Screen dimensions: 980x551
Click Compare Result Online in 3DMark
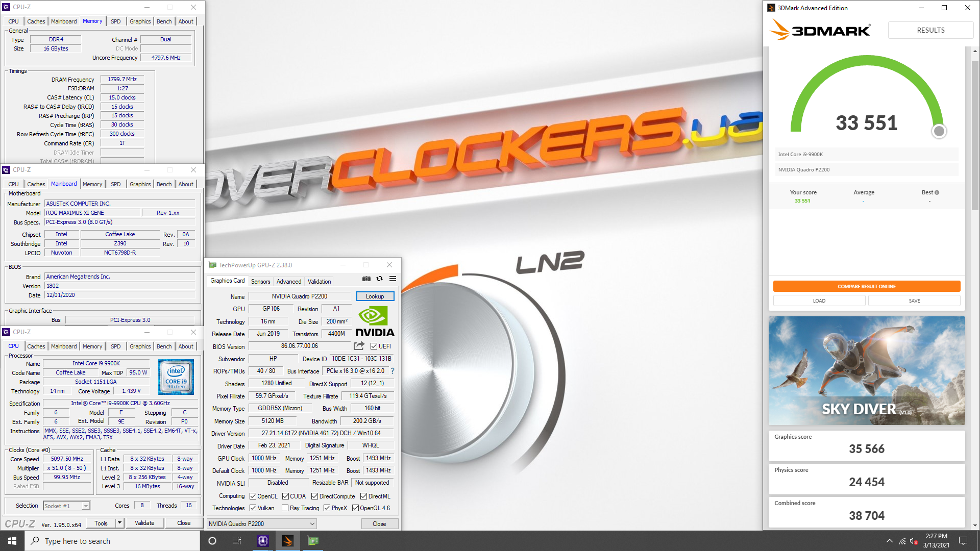867,286
